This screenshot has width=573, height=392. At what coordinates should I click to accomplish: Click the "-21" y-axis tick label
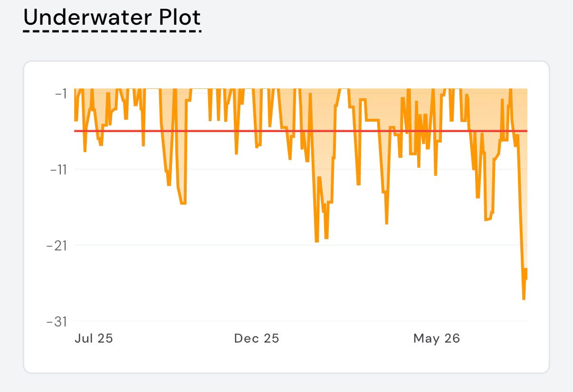tap(58, 246)
